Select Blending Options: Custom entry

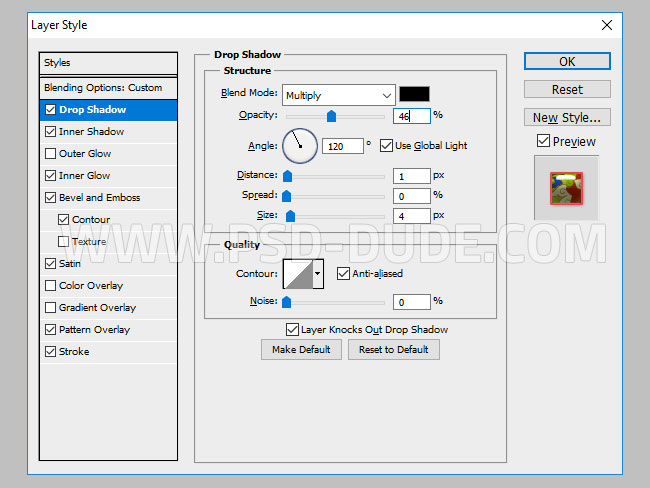[x=103, y=88]
